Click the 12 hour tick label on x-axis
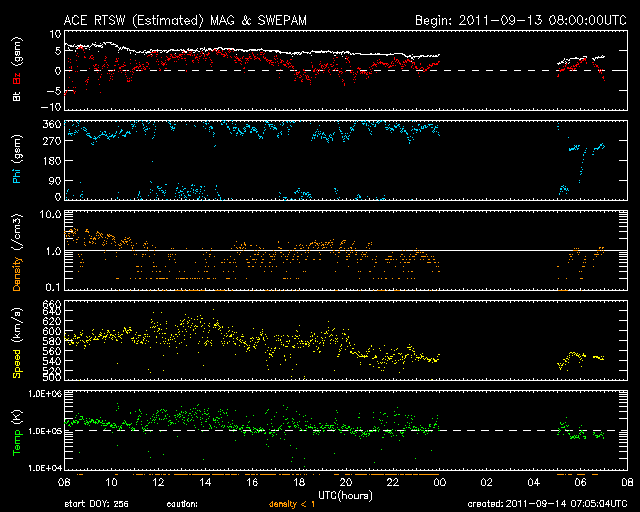Image resolution: width=640 pixels, height=512 pixels. [157, 481]
